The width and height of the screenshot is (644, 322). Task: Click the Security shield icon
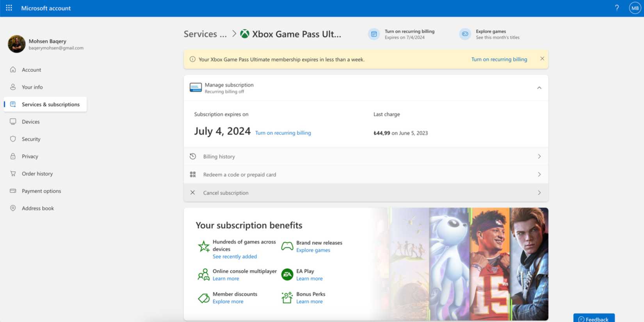tap(13, 139)
